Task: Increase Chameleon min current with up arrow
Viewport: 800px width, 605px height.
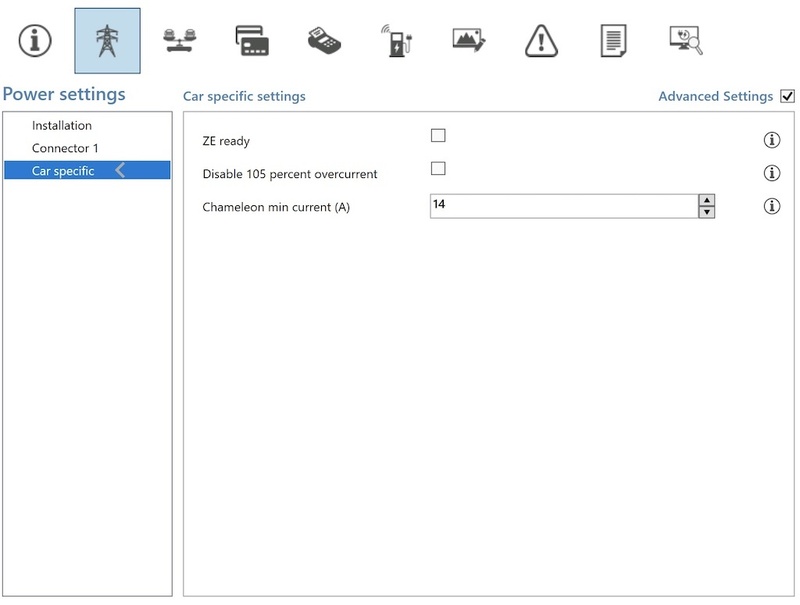Action: click(707, 200)
